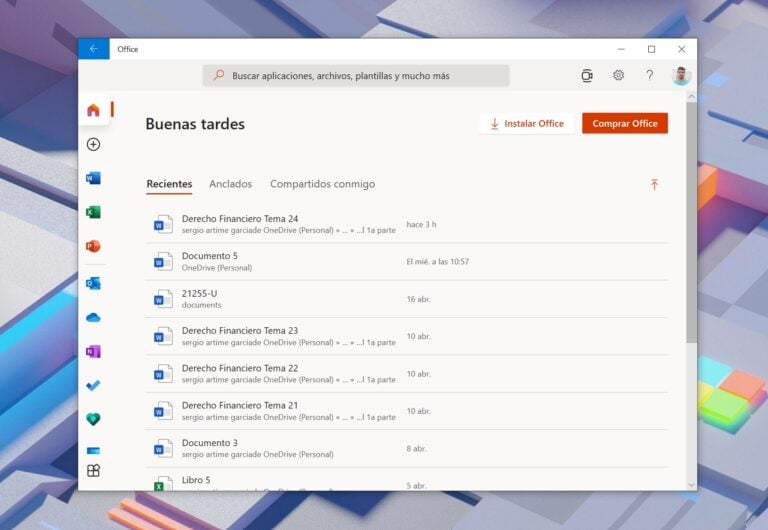Screen dimensions: 768x530
Task: Open Family Safety heart icon
Action: pyautogui.click(x=93, y=419)
